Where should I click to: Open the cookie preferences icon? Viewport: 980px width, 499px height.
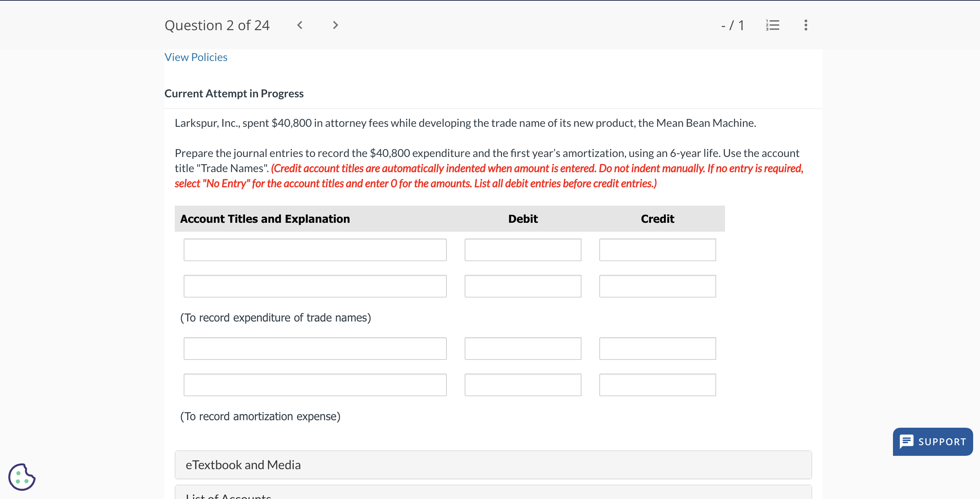point(22,476)
